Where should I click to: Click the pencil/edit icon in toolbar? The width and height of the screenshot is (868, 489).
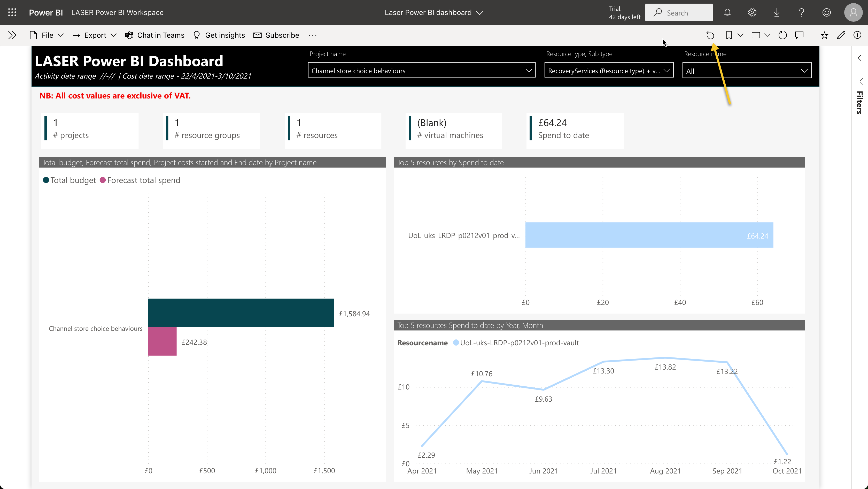click(x=842, y=35)
